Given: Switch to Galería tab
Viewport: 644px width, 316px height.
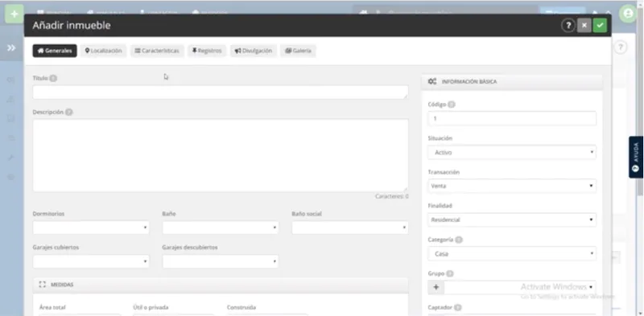Looking at the screenshot, I should (298, 51).
